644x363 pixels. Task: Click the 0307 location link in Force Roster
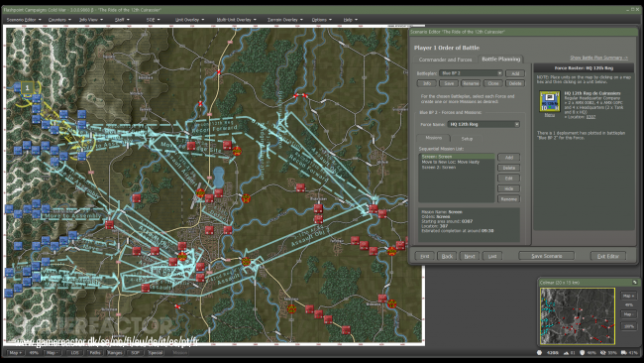590,117
